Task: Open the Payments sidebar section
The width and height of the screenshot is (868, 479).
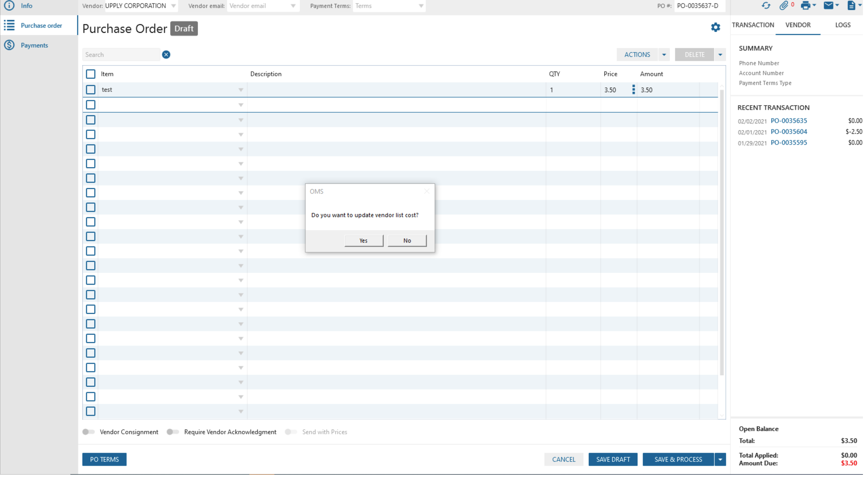Action: (34, 45)
